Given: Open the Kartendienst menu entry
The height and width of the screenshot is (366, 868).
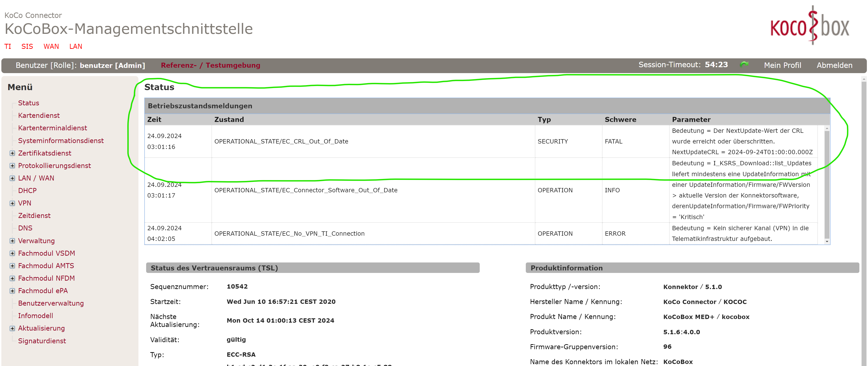Looking at the screenshot, I should pos(39,116).
